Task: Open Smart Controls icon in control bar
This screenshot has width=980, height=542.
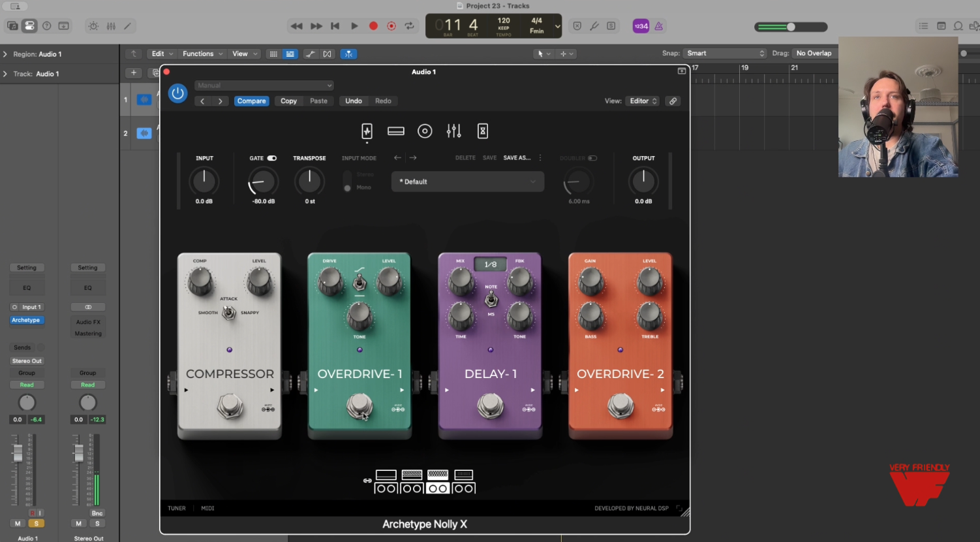Action: click(93, 26)
